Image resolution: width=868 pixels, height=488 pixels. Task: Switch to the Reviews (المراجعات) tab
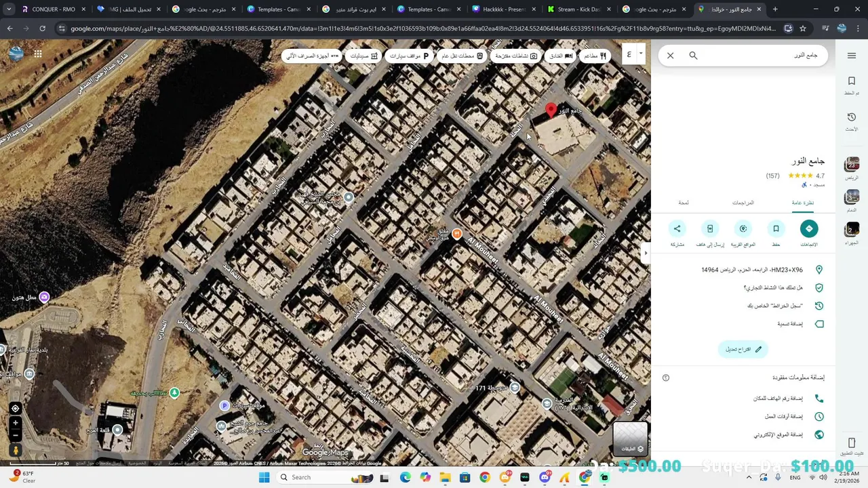tap(743, 203)
